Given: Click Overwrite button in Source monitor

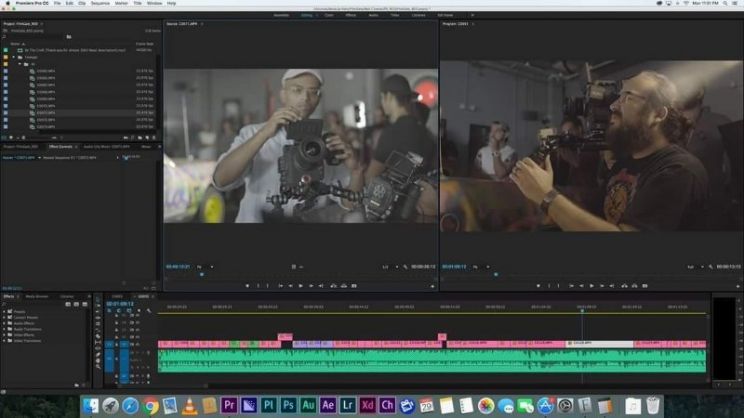Looking at the screenshot, I should pyautogui.click(x=344, y=286).
